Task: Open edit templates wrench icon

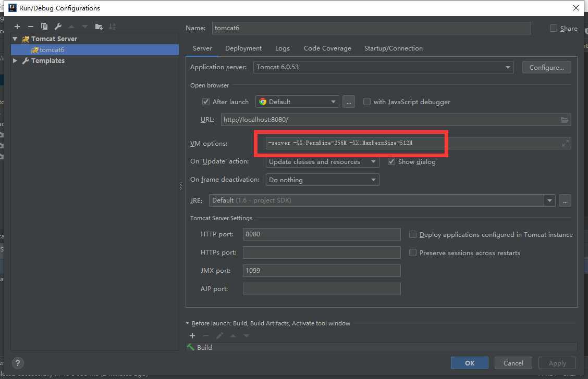Action: point(58,27)
